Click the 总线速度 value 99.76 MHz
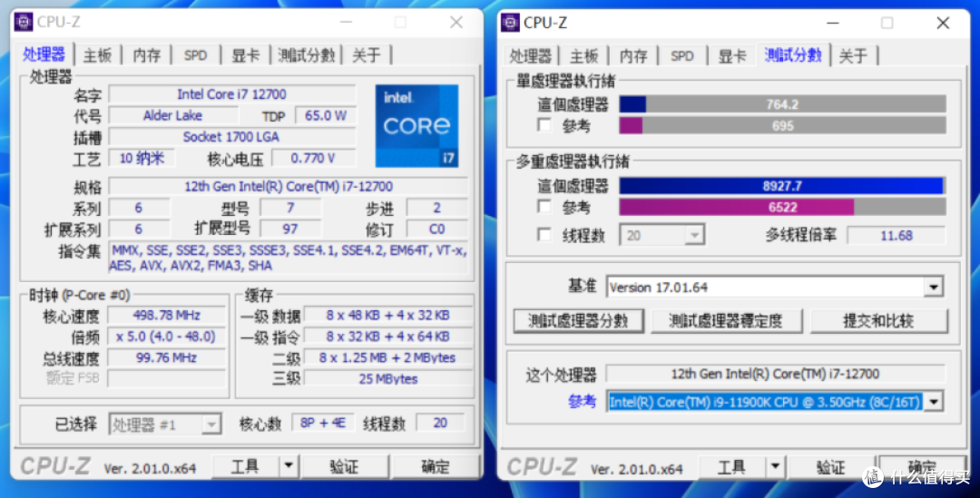 click(166, 357)
